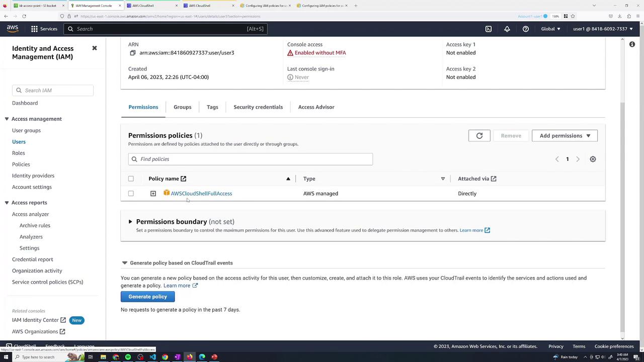Open Policies in the sidebar
The width and height of the screenshot is (644, 362).
pos(21,164)
